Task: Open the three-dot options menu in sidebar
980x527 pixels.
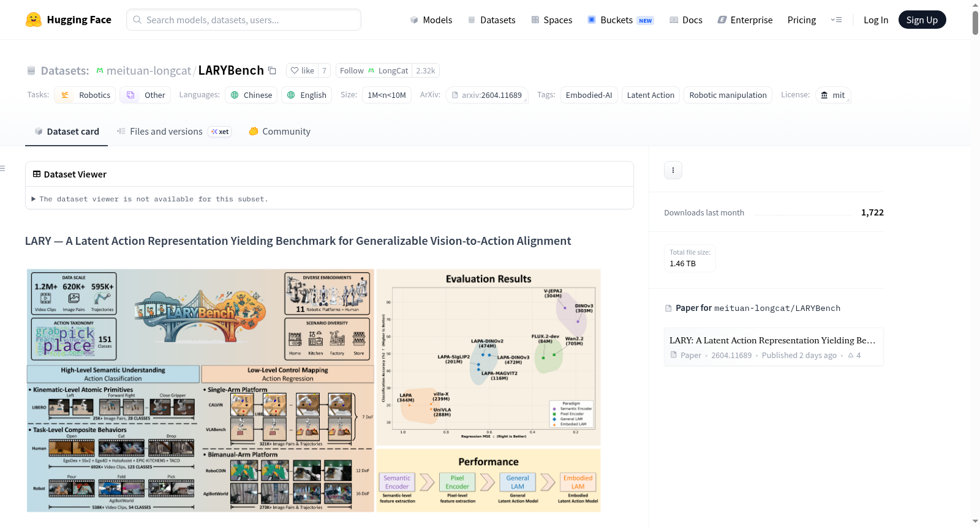Action: click(x=673, y=170)
